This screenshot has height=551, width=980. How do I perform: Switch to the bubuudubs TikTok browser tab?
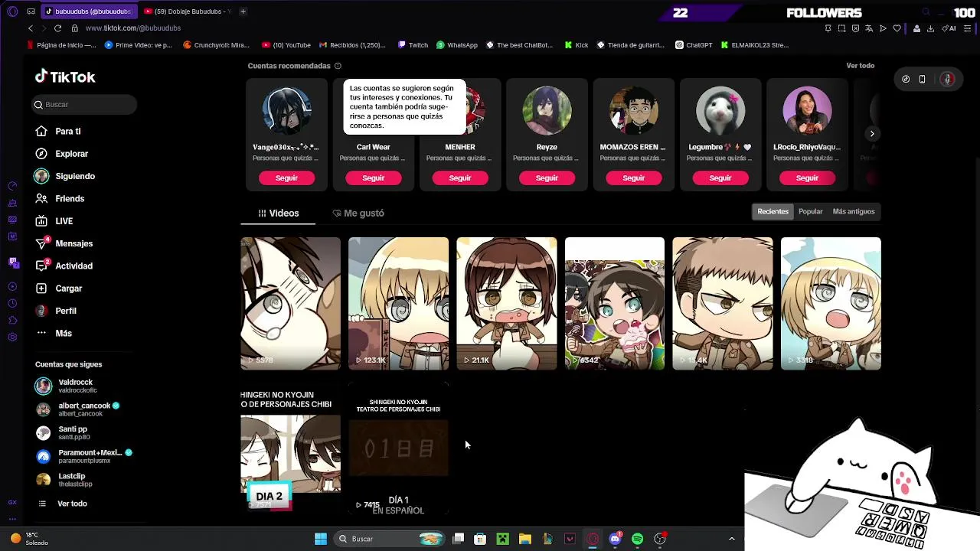click(x=88, y=11)
